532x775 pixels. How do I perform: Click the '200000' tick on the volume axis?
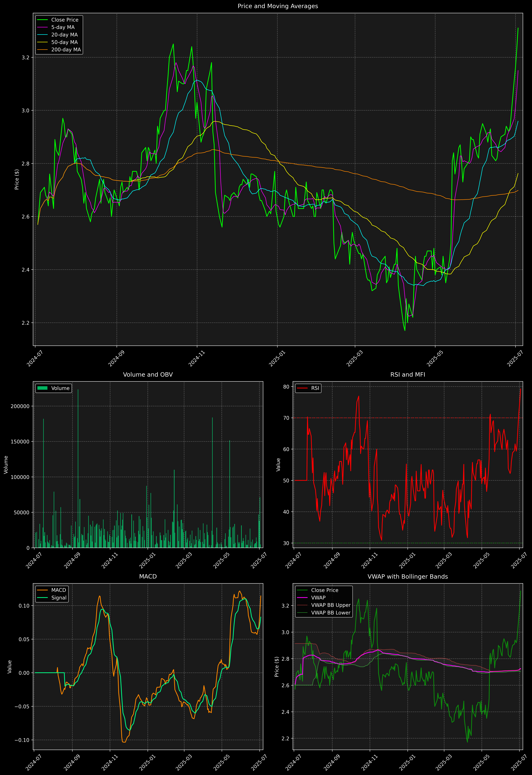tap(20, 406)
